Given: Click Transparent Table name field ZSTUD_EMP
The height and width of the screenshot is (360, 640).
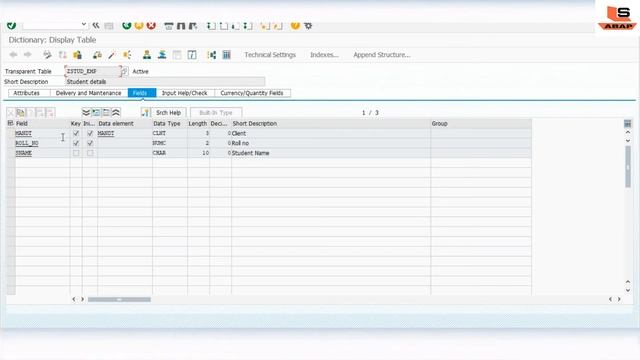Looking at the screenshot, I should (93, 71).
